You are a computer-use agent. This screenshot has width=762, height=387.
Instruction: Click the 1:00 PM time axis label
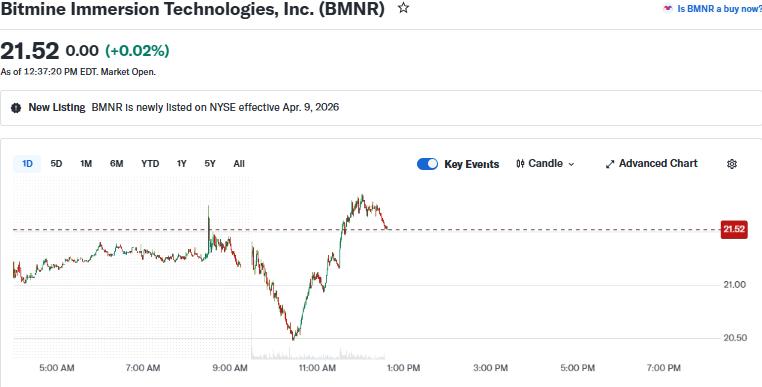click(403, 368)
